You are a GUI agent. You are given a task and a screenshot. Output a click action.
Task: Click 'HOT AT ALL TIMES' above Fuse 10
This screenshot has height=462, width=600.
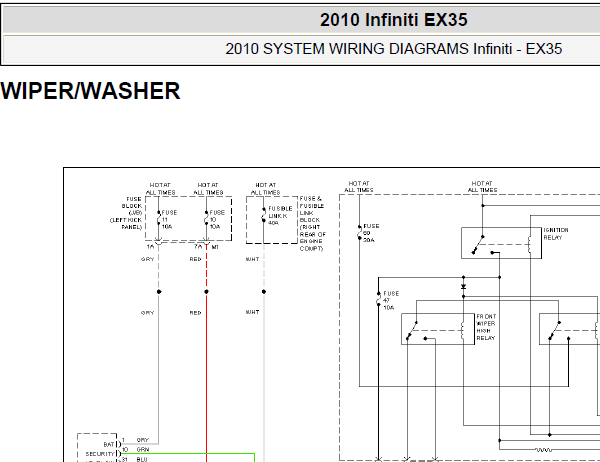click(208, 189)
